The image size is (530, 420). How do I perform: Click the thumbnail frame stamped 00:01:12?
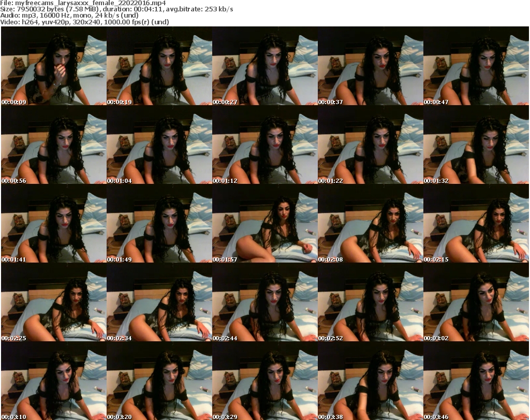click(x=264, y=144)
